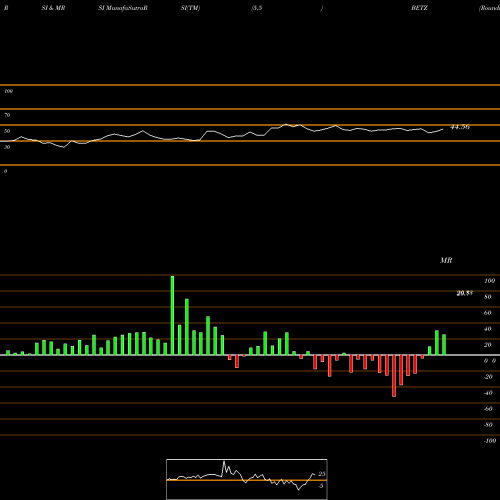Click the BETZ ticker label
This screenshot has height=500, width=500.
pyautogui.click(x=419, y=8)
